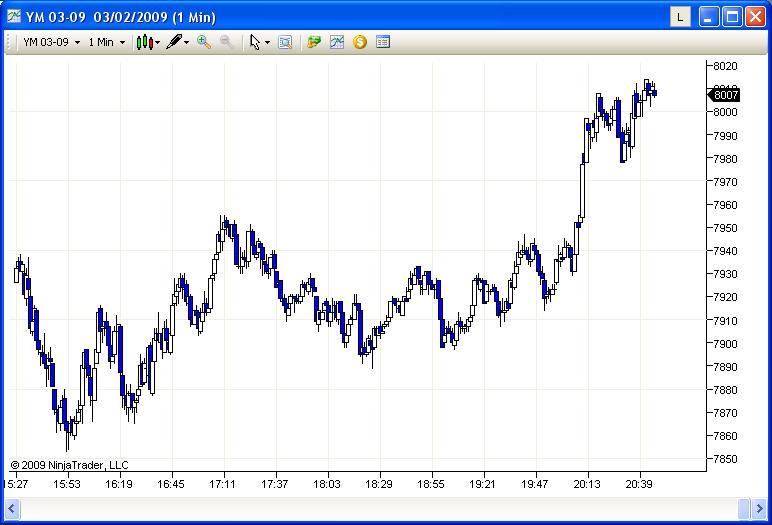Click the right scroll arrow on horizontal scrollbar
Viewport: 772px width, 525px height.
click(760, 508)
